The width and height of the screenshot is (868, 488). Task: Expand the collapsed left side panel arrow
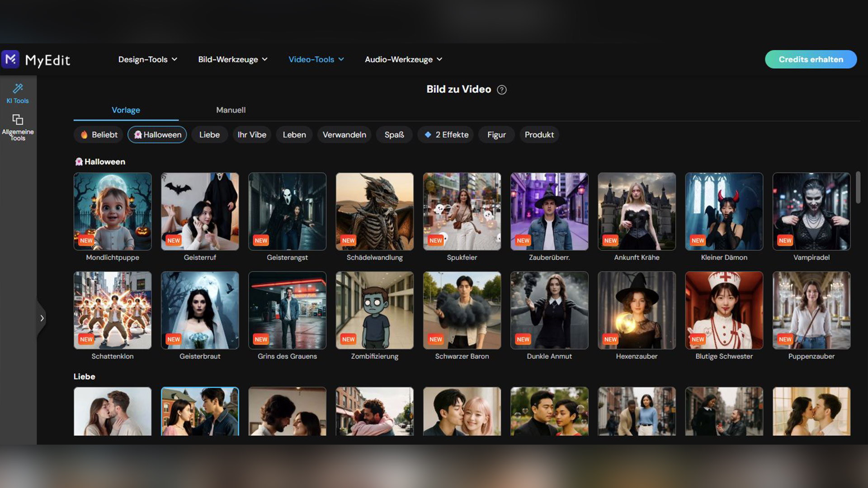[42, 318]
